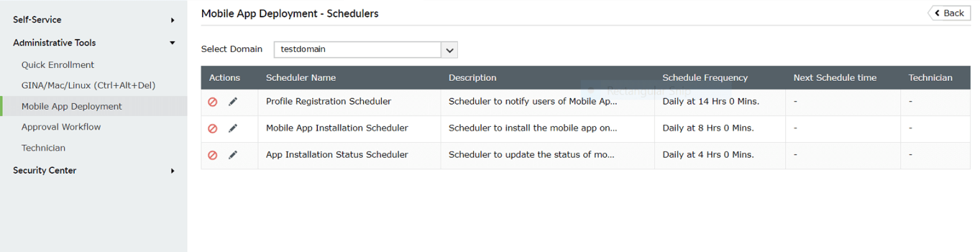Screen dimensions: 980x252
Task: Edit the App Installation Status Scheduler
Action: (233, 155)
